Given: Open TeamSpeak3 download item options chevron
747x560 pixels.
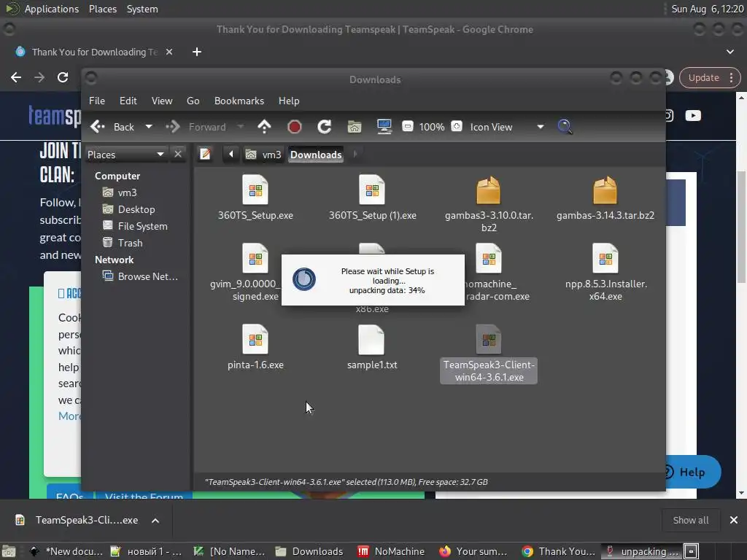Looking at the screenshot, I should [x=155, y=521].
